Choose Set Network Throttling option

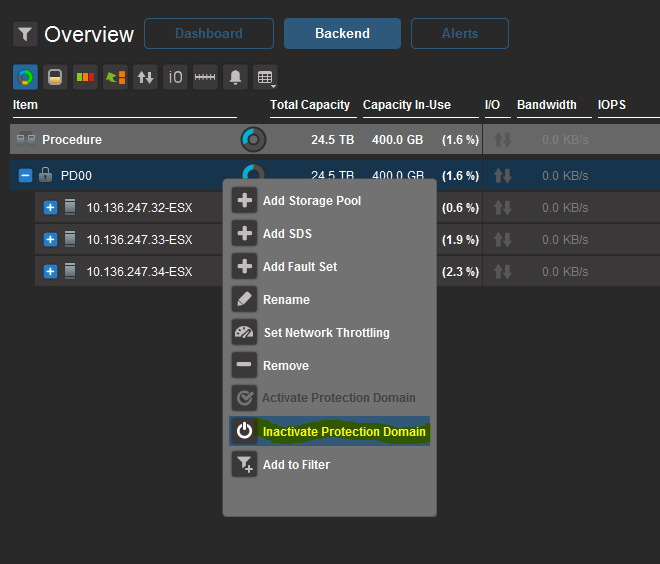click(x=325, y=333)
